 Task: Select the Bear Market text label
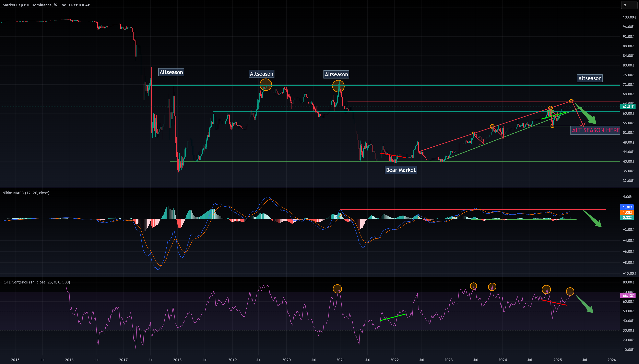pos(401,170)
